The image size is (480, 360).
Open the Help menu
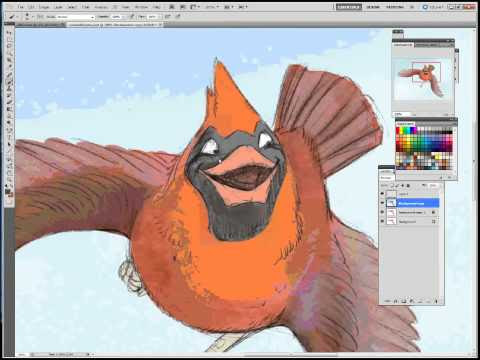157,7
